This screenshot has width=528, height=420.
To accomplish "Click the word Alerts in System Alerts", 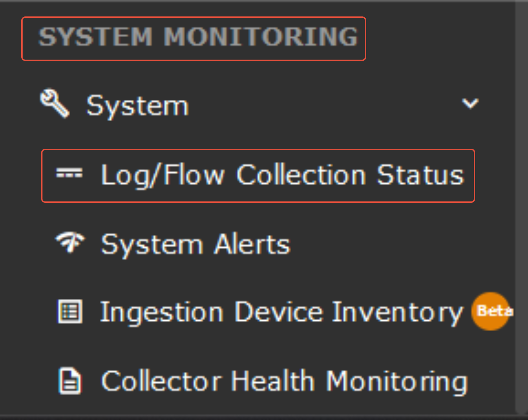I will click(x=252, y=245).
